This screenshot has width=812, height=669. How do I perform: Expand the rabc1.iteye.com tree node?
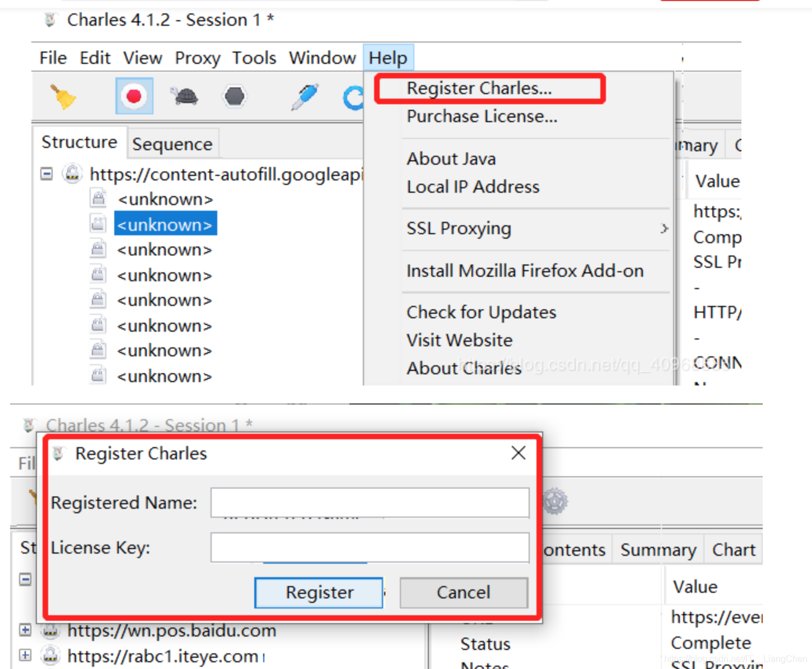coord(25,655)
